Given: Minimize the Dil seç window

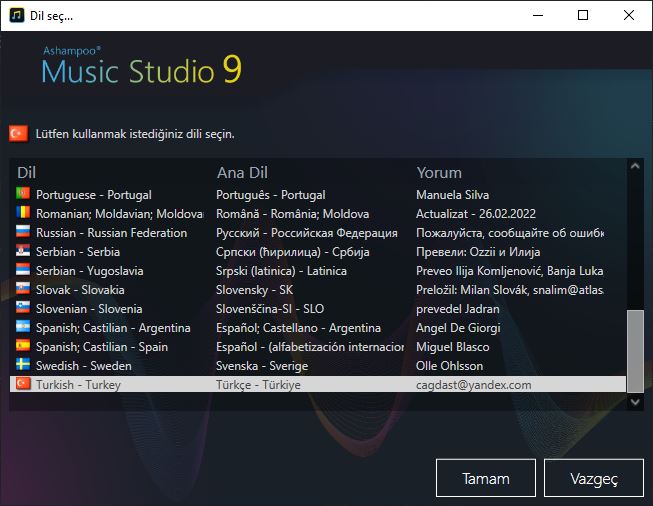Looking at the screenshot, I should point(538,15).
